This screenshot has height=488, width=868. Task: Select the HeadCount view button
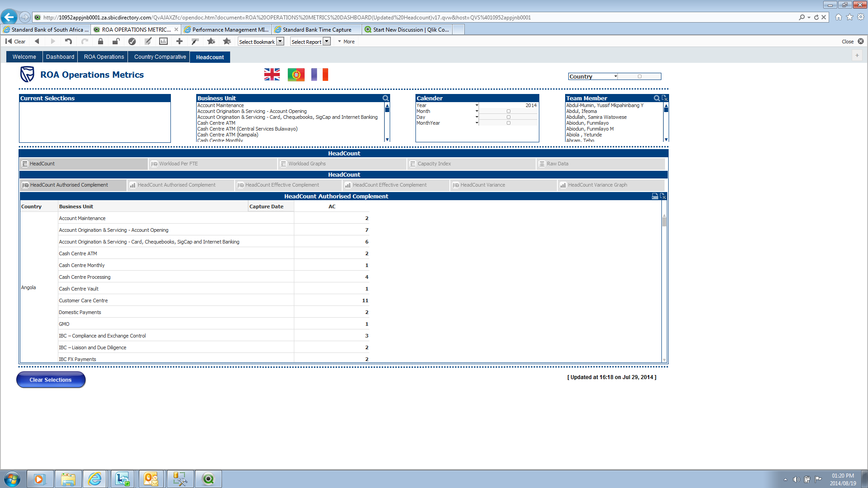click(84, 164)
